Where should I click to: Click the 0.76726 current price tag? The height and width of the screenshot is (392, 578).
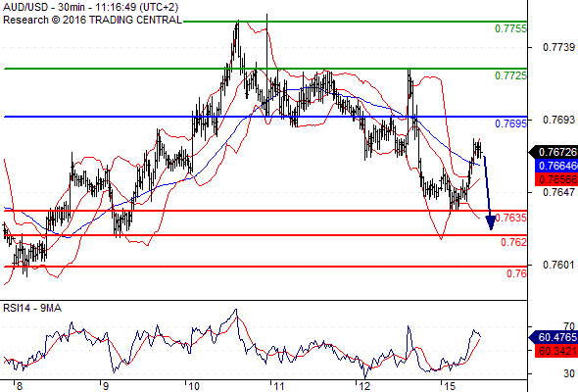(x=554, y=152)
